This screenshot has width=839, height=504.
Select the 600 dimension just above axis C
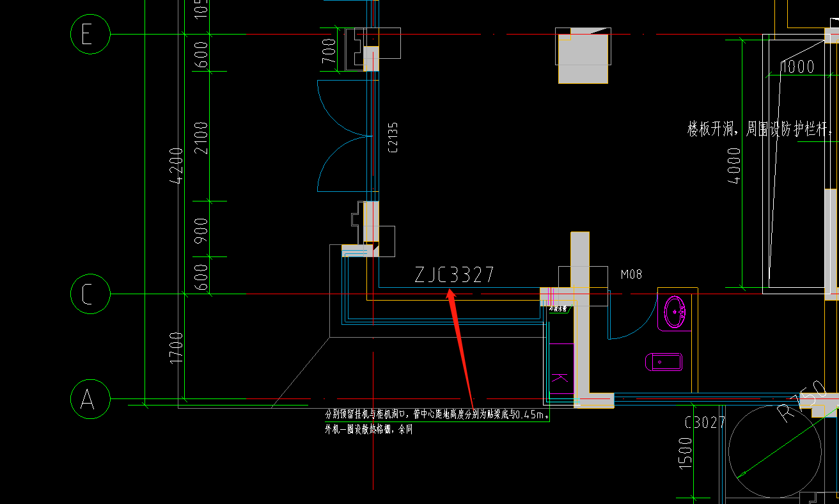coord(201,277)
